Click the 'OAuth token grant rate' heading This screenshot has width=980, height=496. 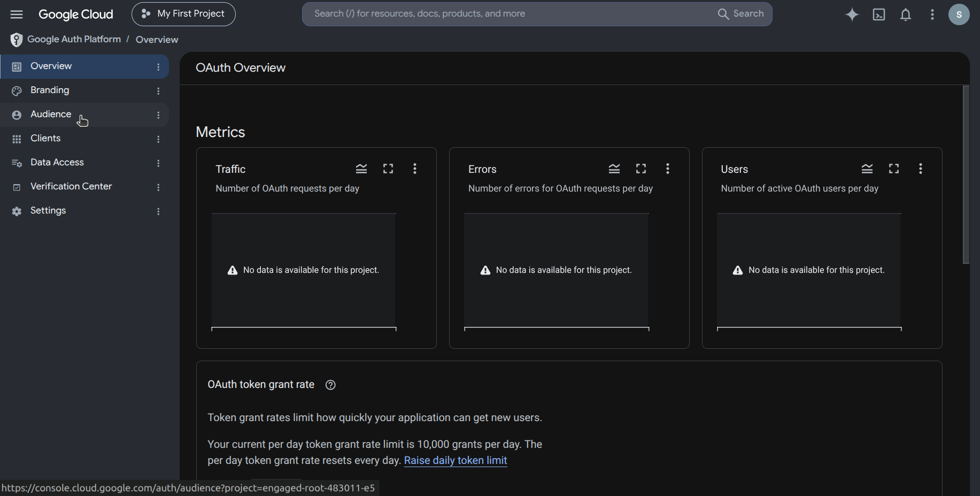tap(261, 385)
